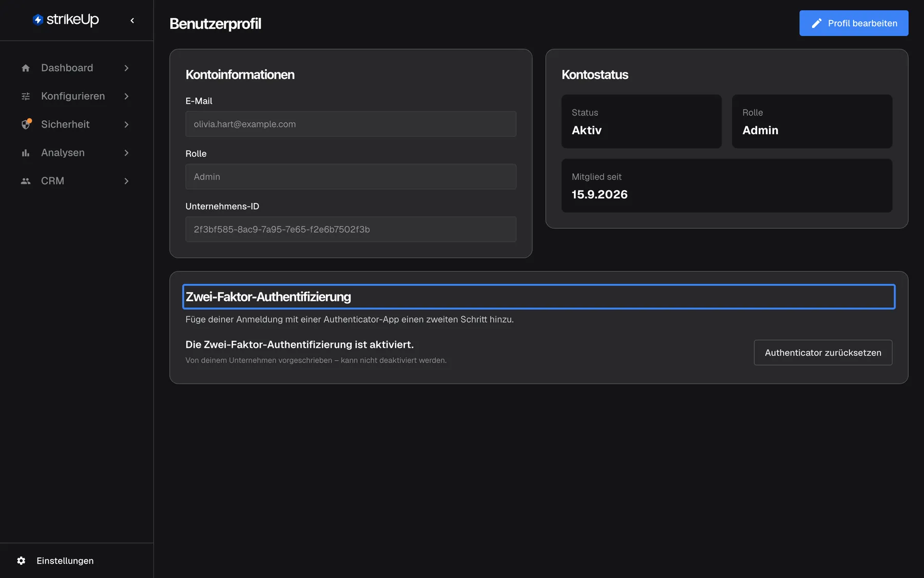Open the Dashboard menu item
This screenshot has width=924, height=578.
pos(76,68)
